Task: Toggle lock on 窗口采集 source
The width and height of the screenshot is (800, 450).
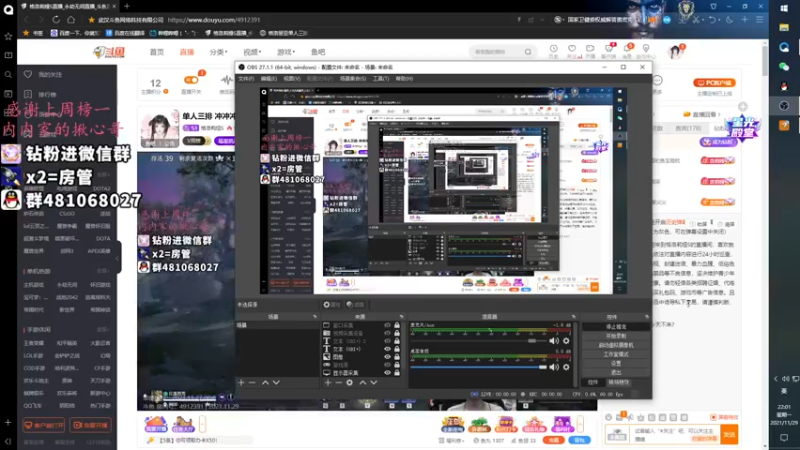Action: point(396,325)
